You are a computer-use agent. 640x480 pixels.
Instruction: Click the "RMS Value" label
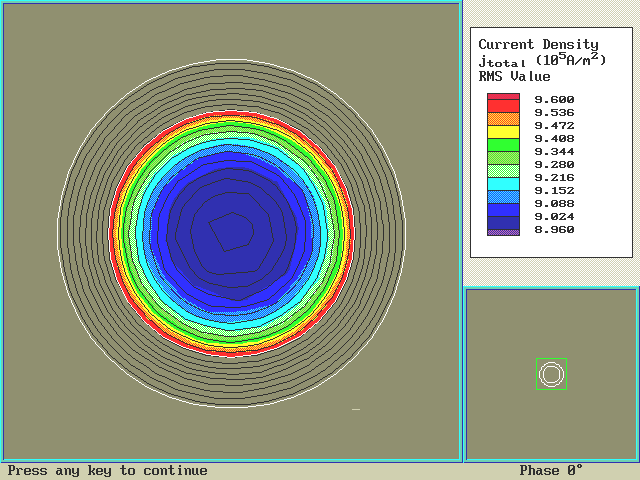[x=514, y=76]
